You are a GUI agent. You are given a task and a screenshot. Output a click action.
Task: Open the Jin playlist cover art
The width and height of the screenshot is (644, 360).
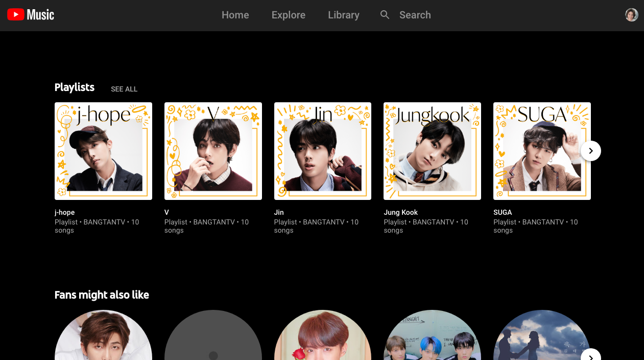tap(322, 151)
